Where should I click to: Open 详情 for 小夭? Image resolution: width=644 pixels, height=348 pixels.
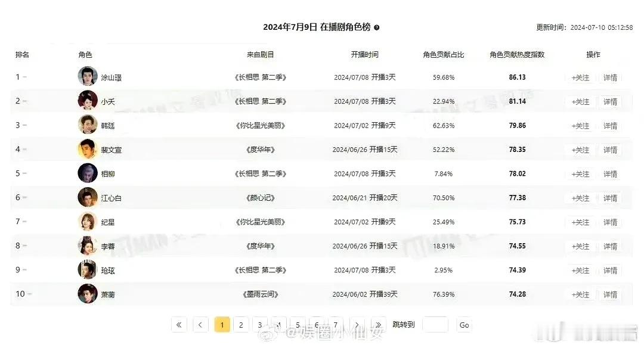611,101
